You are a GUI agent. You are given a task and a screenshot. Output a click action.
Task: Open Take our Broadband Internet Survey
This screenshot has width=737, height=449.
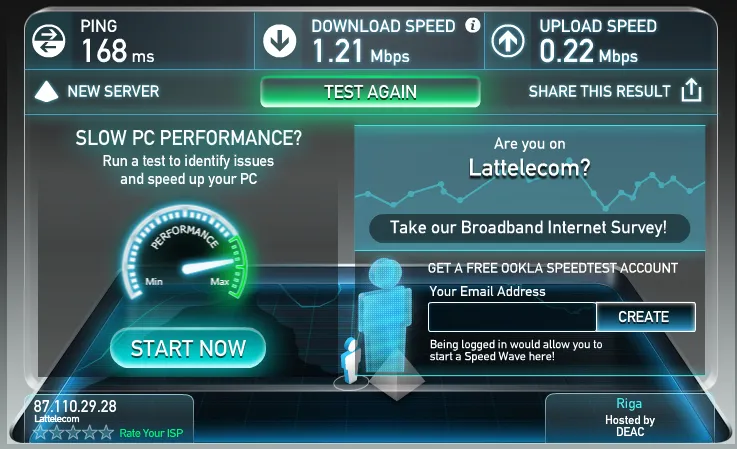coord(529,228)
